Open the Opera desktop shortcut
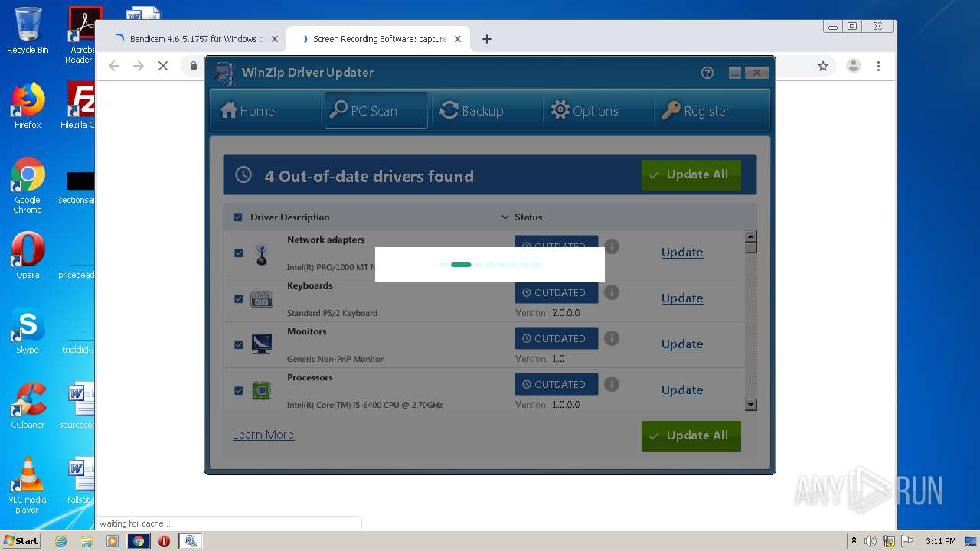The image size is (980, 551). point(28,256)
